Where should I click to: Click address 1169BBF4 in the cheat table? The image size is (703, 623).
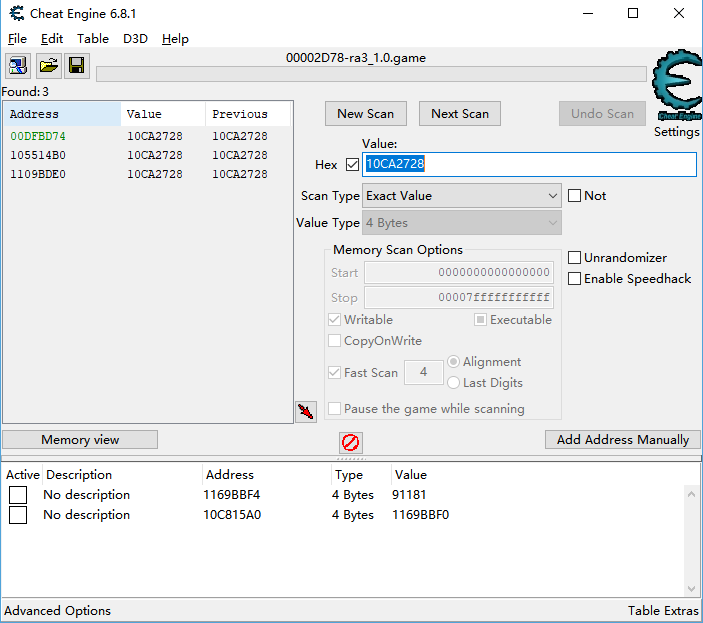click(231, 495)
